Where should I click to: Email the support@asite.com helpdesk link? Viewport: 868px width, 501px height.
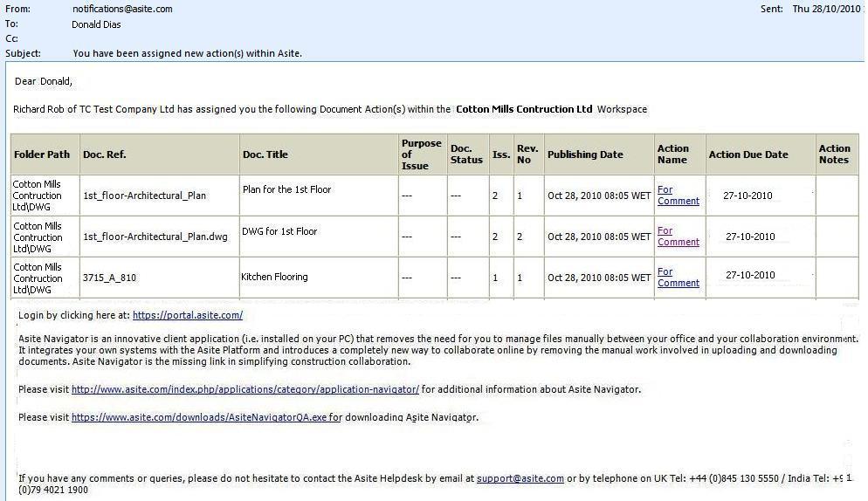(x=520, y=478)
